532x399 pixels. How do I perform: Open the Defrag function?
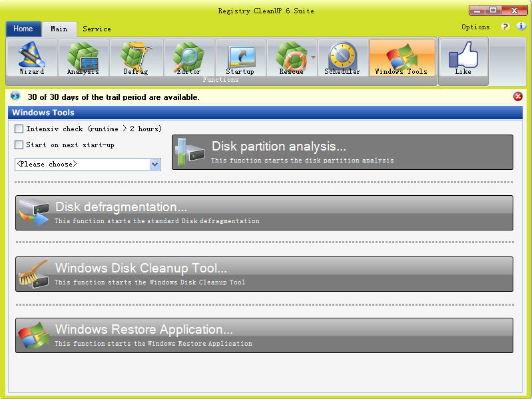136,58
